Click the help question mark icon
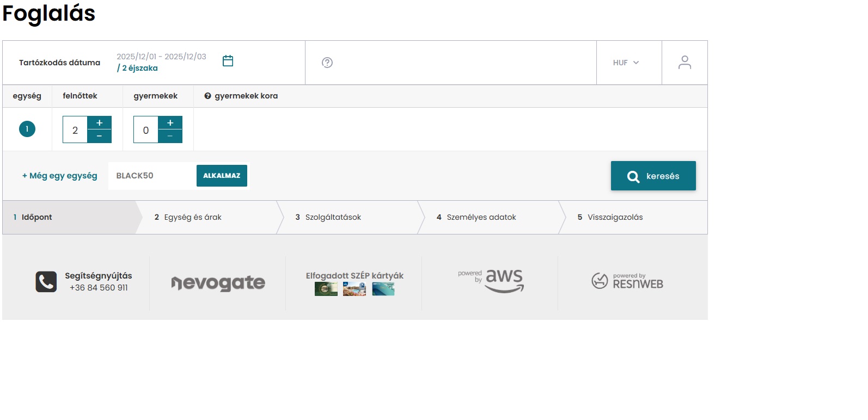 327,63
